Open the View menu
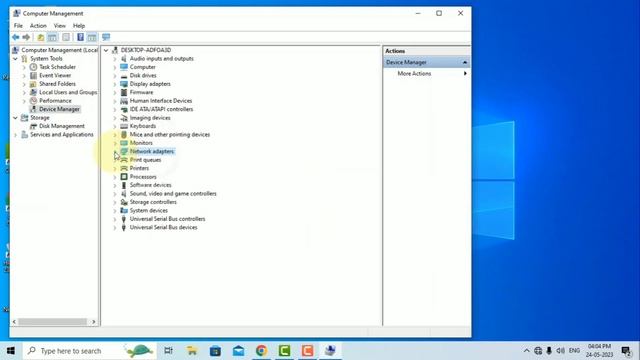 click(60, 25)
